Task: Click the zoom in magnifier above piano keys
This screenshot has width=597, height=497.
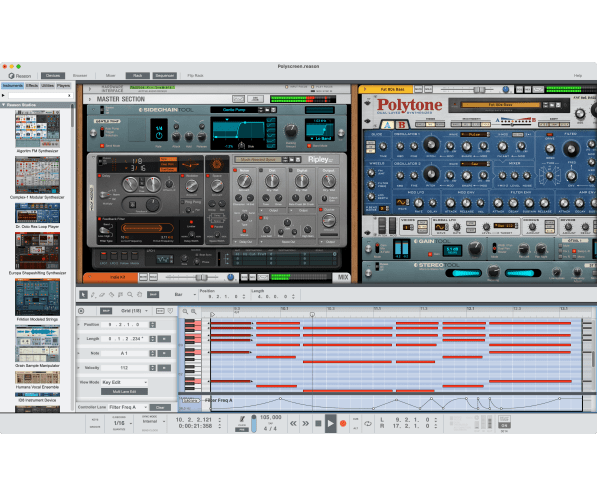Action: tap(193, 312)
